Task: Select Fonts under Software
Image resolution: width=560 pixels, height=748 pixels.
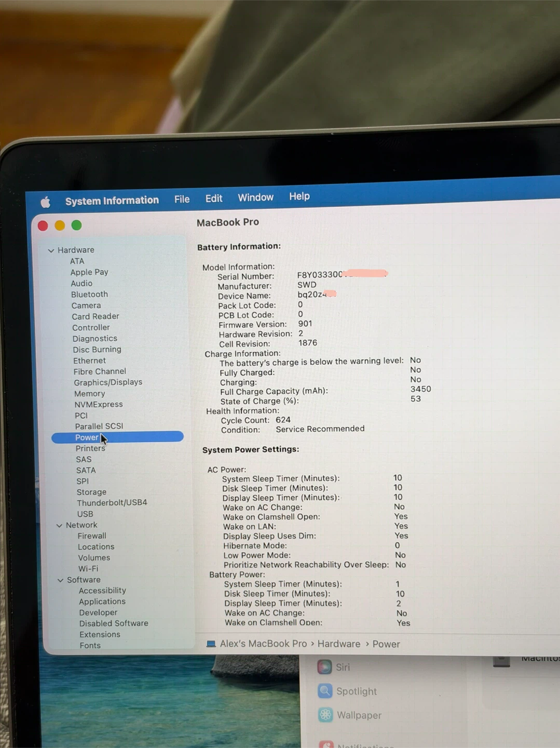Action: [90, 646]
